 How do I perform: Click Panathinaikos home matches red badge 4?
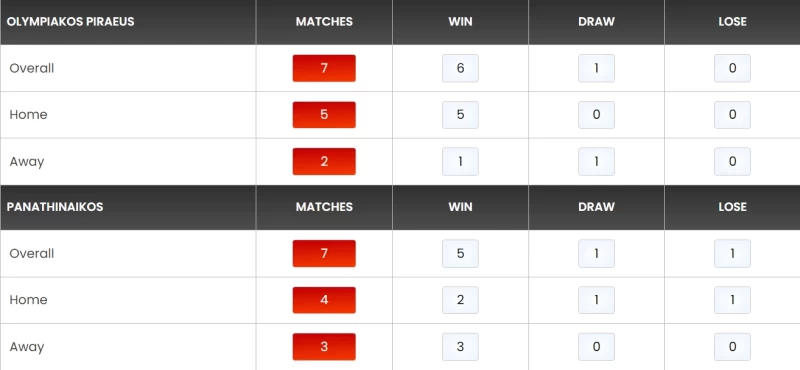point(324,300)
